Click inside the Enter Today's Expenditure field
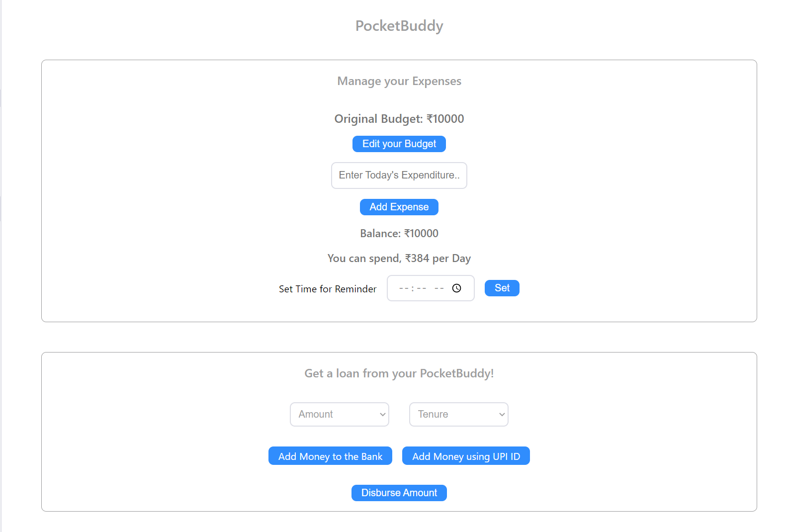Viewport: 787px width, 532px height. (399, 175)
